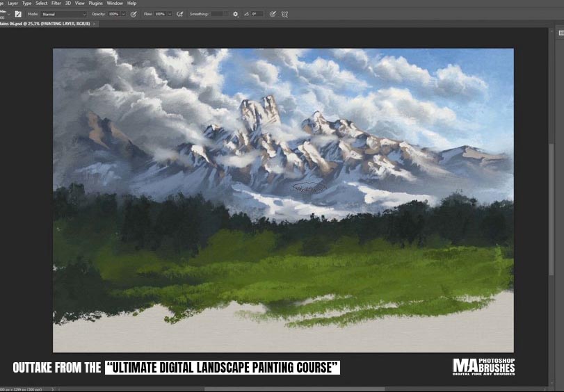The height and width of the screenshot is (392, 564).
Task: Click the Opacity percentage field
Action: click(113, 14)
